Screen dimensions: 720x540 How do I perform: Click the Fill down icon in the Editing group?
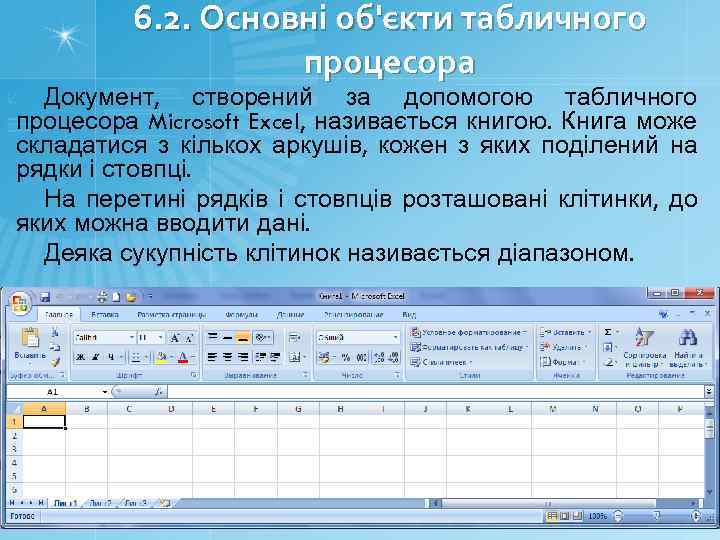click(608, 347)
